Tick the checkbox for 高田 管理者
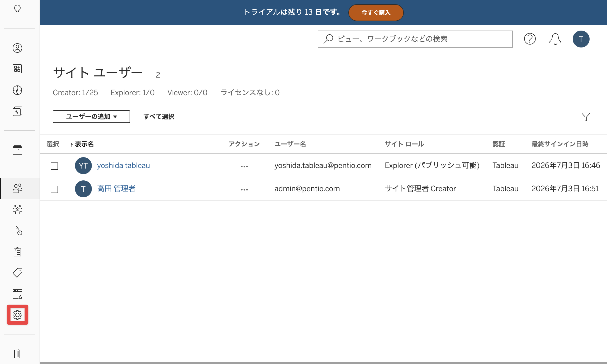The height and width of the screenshot is (364, 607). pos(54,189)
